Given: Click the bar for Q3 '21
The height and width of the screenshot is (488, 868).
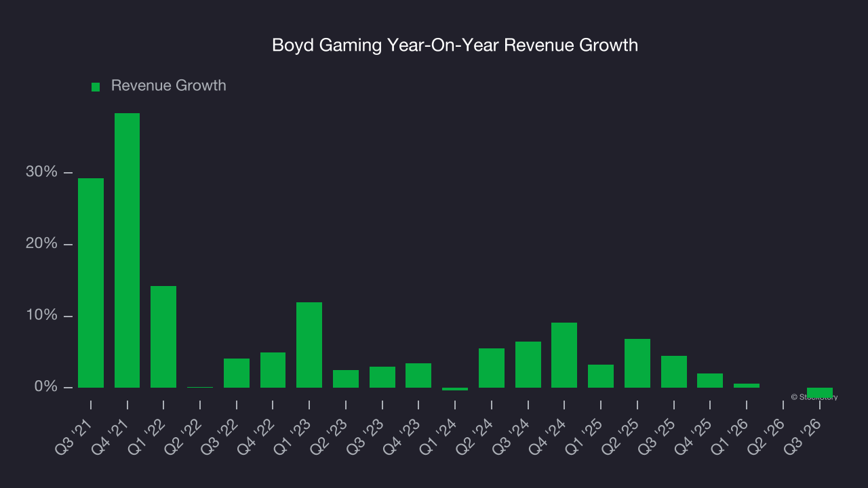Looking at the screenshot, I should (x=91, y=283).
